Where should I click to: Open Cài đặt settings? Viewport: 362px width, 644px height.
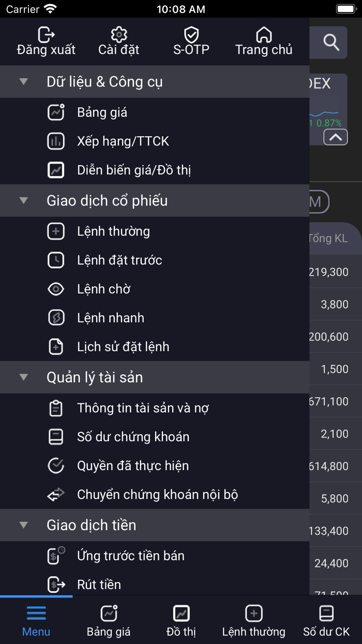click(x=118, y=41)
